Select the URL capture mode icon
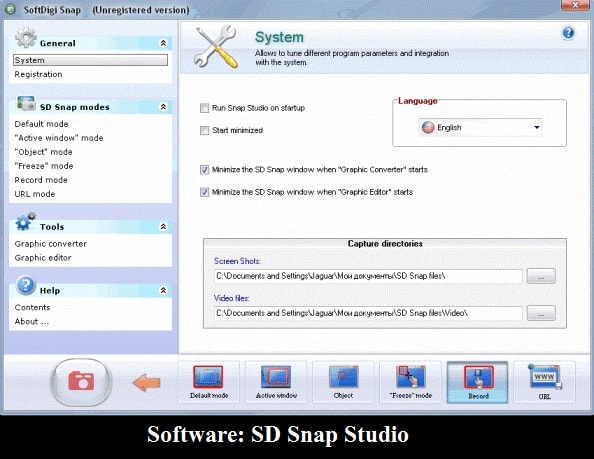The height and width of the screenshot is (459, 594). click(545, 382)
